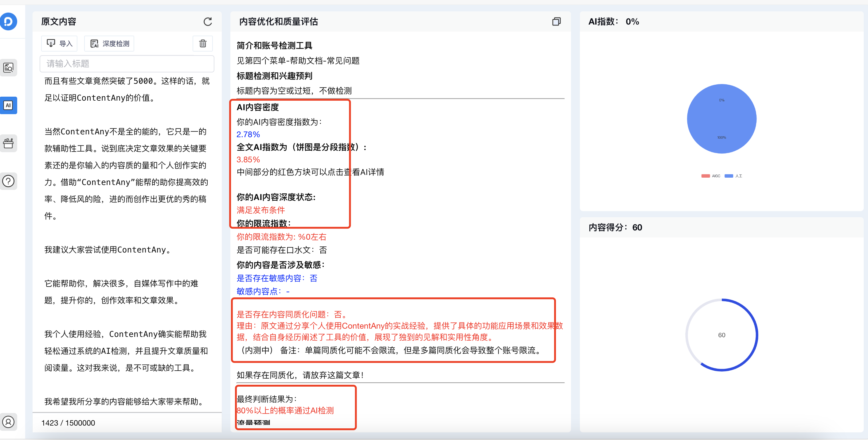
Task: Click the text 你的限流指数为: %0左右
Action: (x=281, y=237)
